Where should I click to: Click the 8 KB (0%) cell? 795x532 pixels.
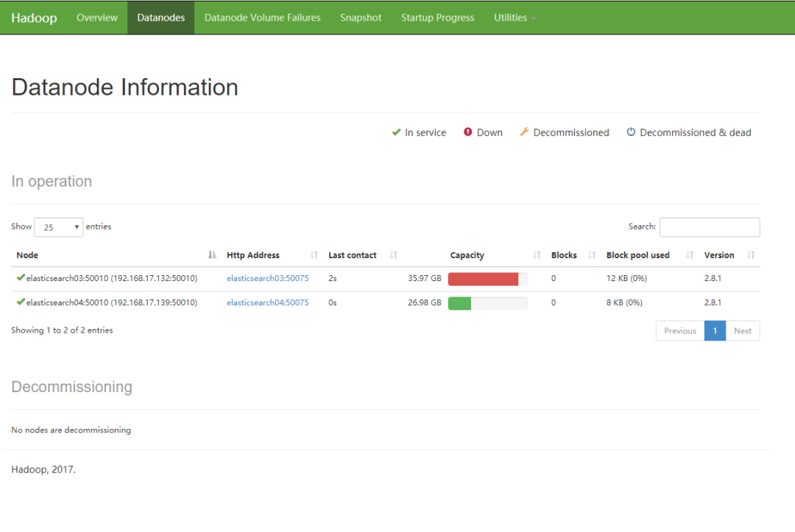[x=624, y=302]
